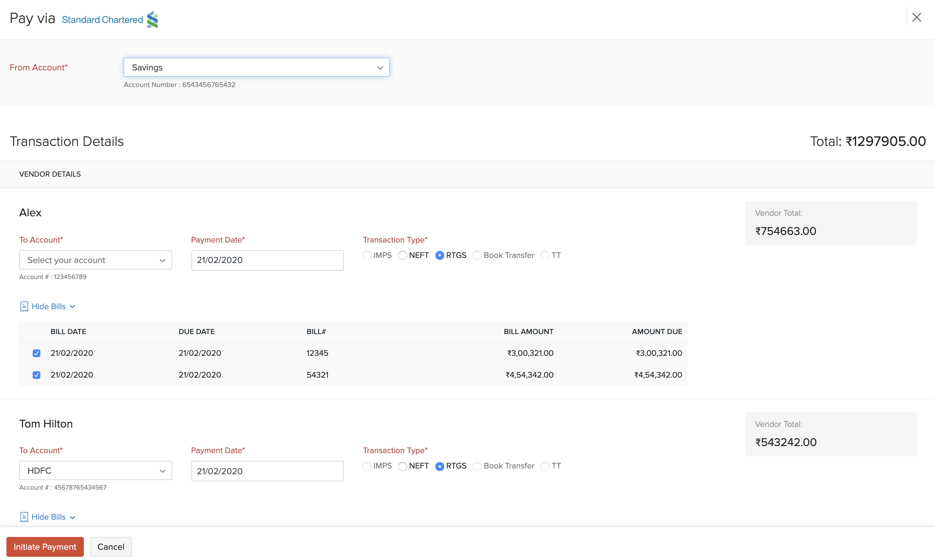
Task: Click Vendor Details section label
Action: click(x=50, y=174)
